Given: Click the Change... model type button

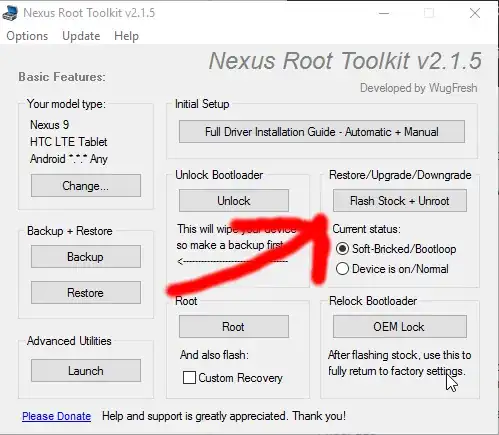Looking at the screenshot, I should point(86,186).
